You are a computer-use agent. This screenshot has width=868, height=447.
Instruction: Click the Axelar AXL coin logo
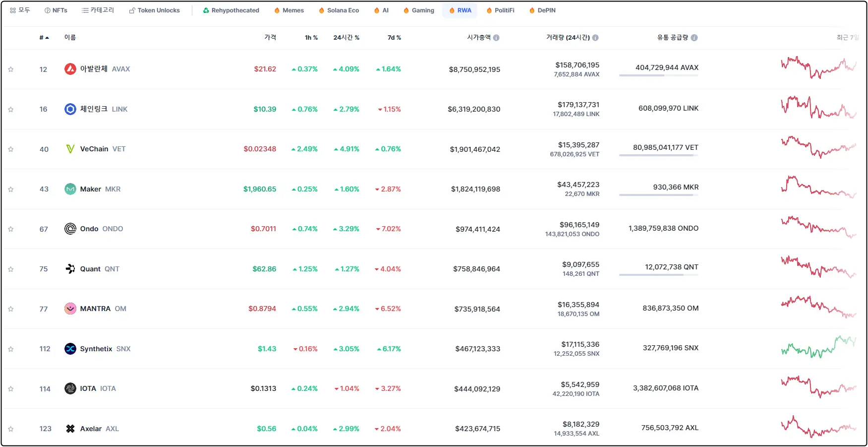(x=70, y=429)
